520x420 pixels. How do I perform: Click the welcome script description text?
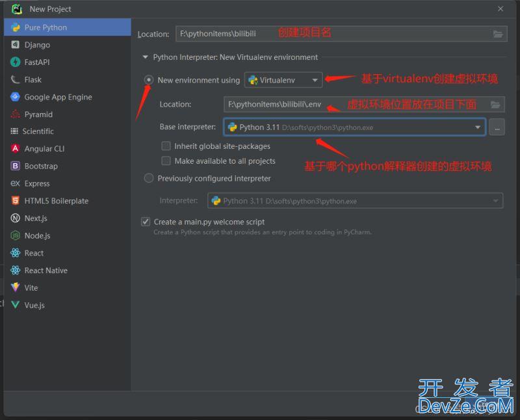263,232
